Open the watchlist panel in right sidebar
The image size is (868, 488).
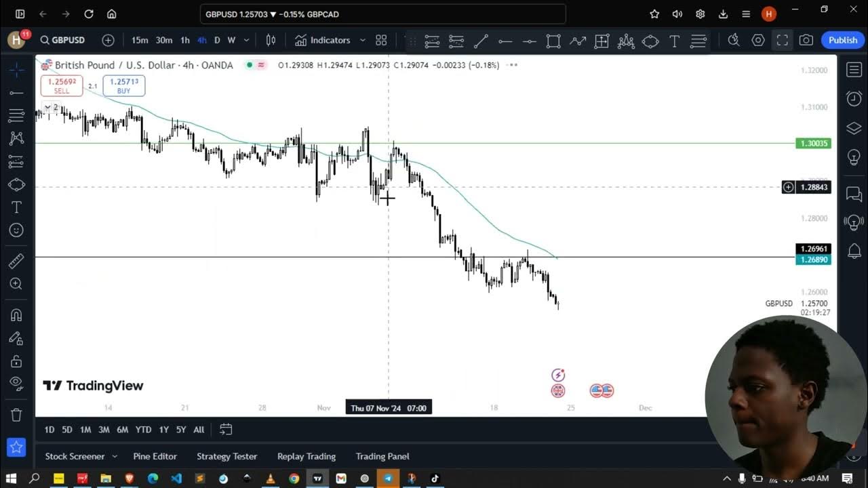[854, 69]
